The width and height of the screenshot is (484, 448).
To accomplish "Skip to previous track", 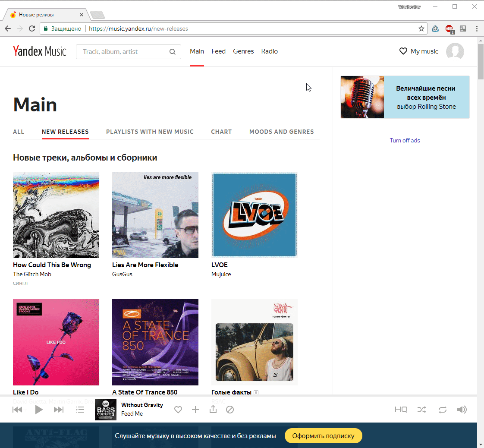I will [17, 410].
